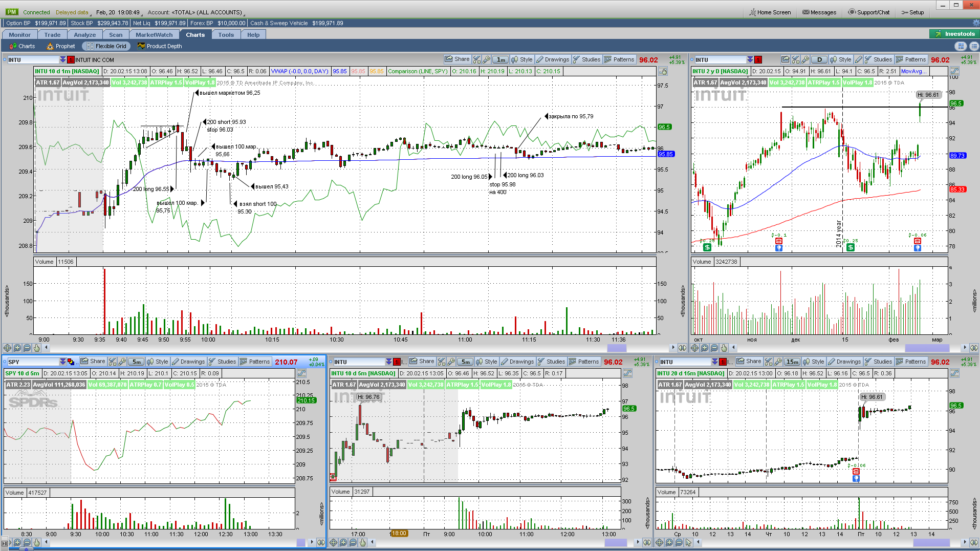The width and height of the screenshot is (980, 551).
Task: Open the Product Depth sub-tab
Action: 159,46
